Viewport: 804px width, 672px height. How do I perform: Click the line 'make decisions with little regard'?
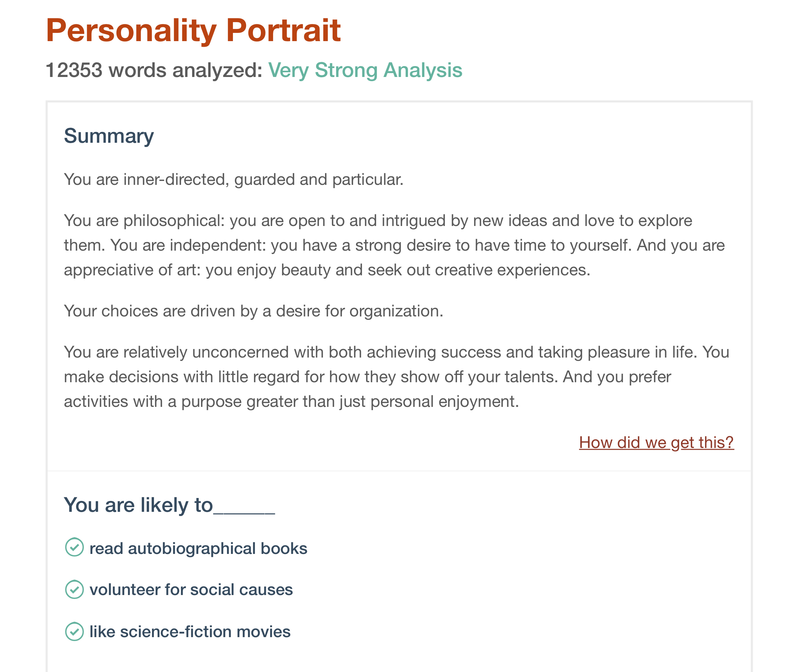[x=367, y=377]
